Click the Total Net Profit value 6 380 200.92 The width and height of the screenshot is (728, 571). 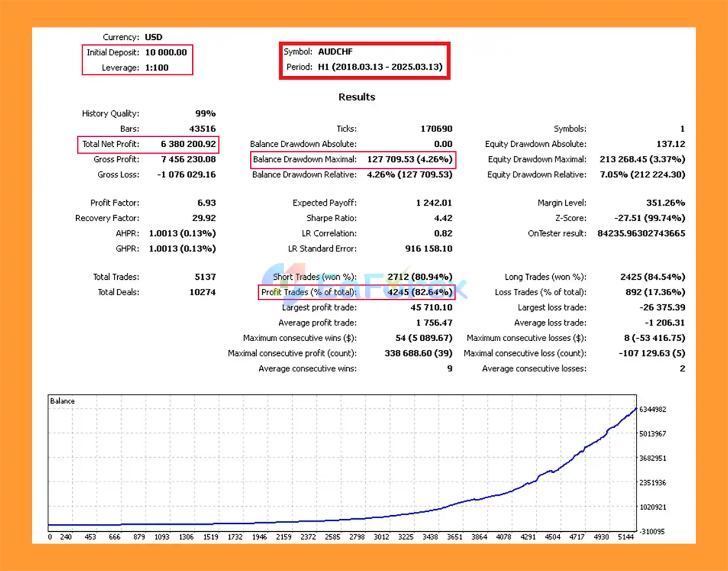pos(188,144)
